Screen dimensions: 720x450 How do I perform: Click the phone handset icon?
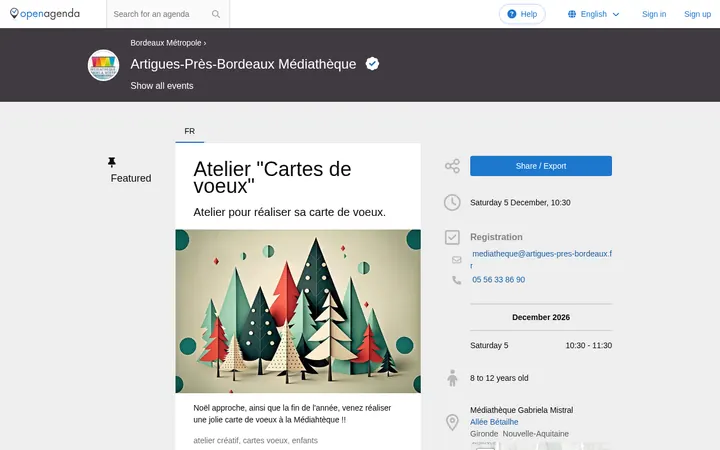tap(456, 280)
